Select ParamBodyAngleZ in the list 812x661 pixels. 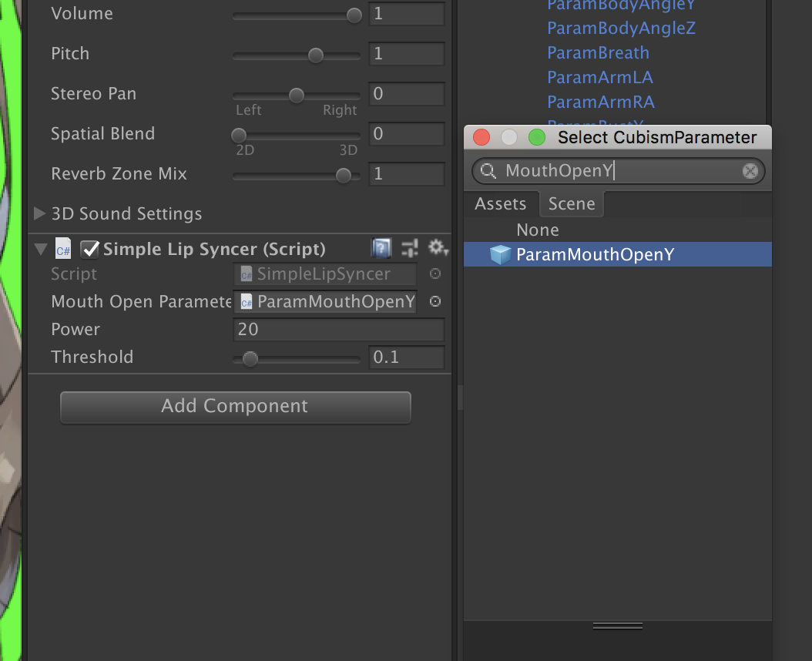[x=621, y=28]
